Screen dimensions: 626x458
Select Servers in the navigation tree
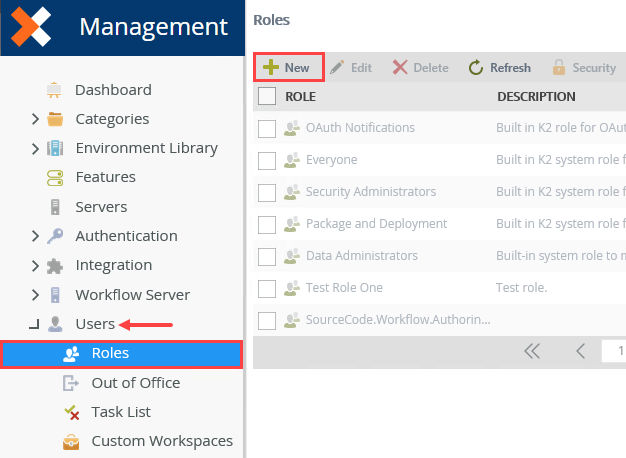coord(101,207)
